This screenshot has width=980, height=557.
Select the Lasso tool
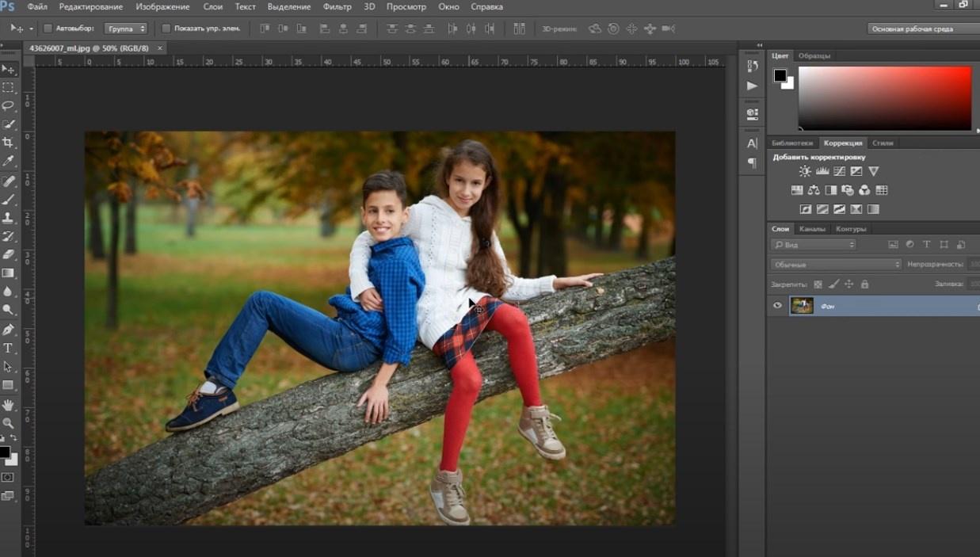[8, 105]
